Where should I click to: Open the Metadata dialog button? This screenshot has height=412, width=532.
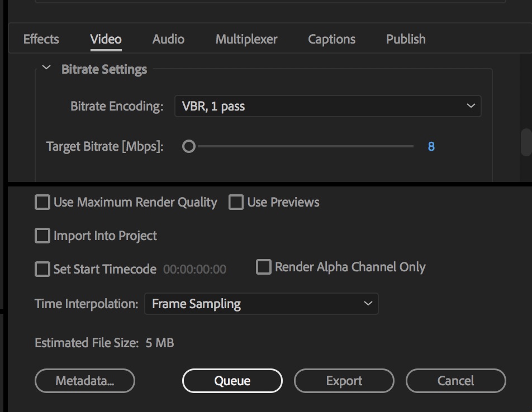pos(85,381)
